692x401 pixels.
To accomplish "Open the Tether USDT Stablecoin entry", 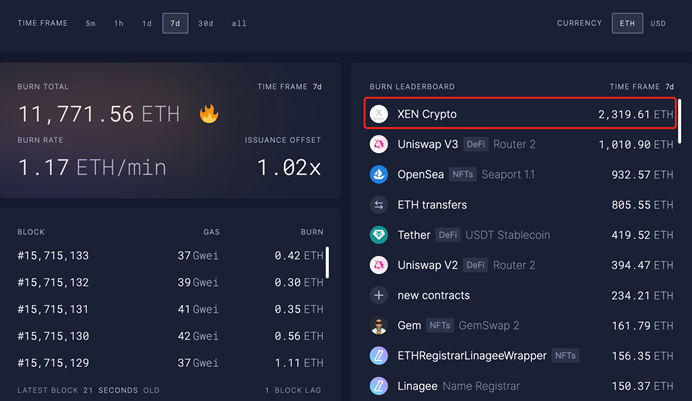I will click(x=521, y=235).
